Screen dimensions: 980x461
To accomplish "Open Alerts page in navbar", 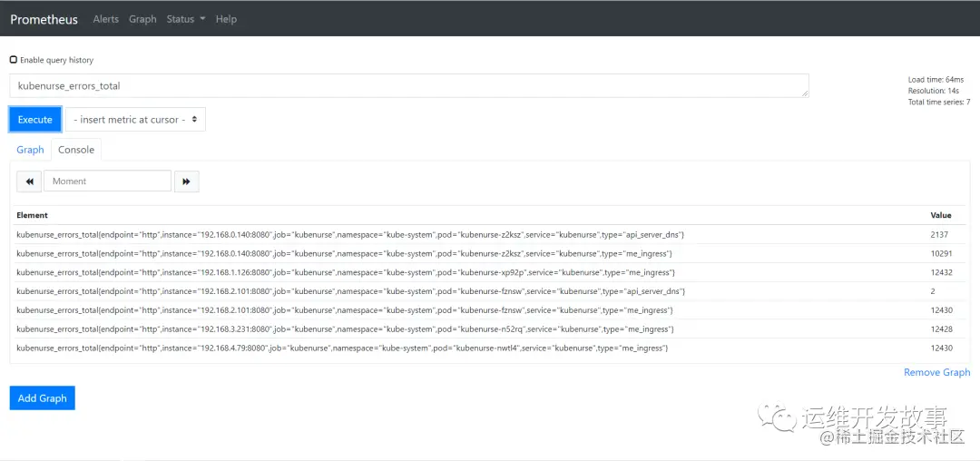I will coord(105,19).
